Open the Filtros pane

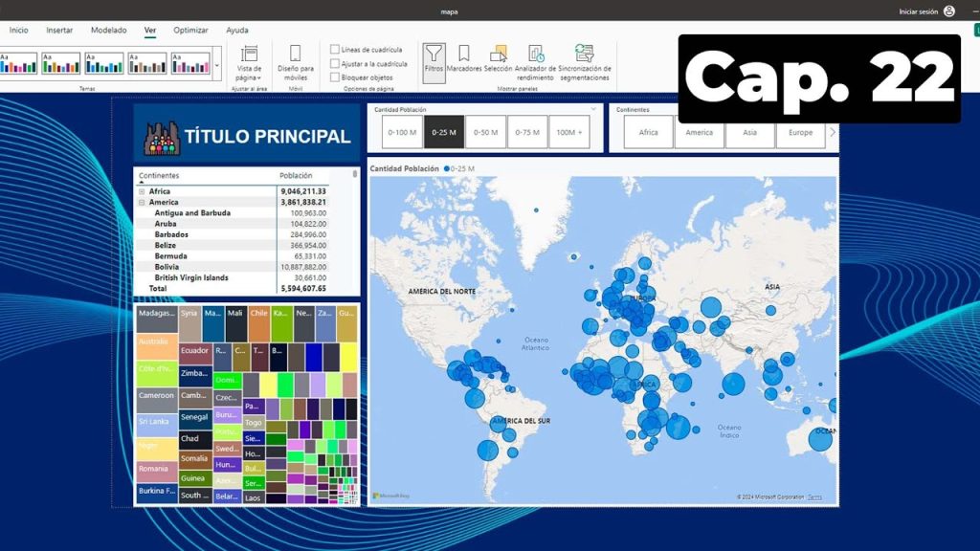434,58
